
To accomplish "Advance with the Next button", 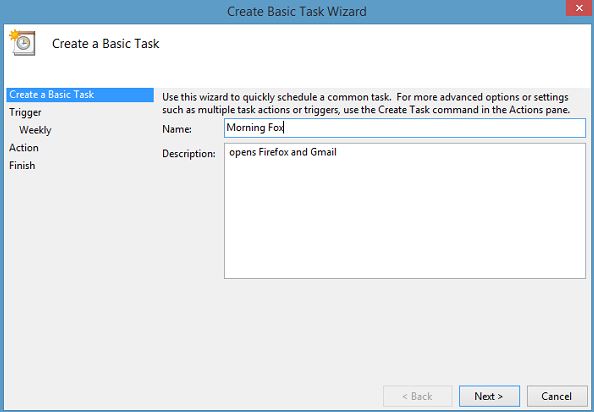I will (489, 396).
